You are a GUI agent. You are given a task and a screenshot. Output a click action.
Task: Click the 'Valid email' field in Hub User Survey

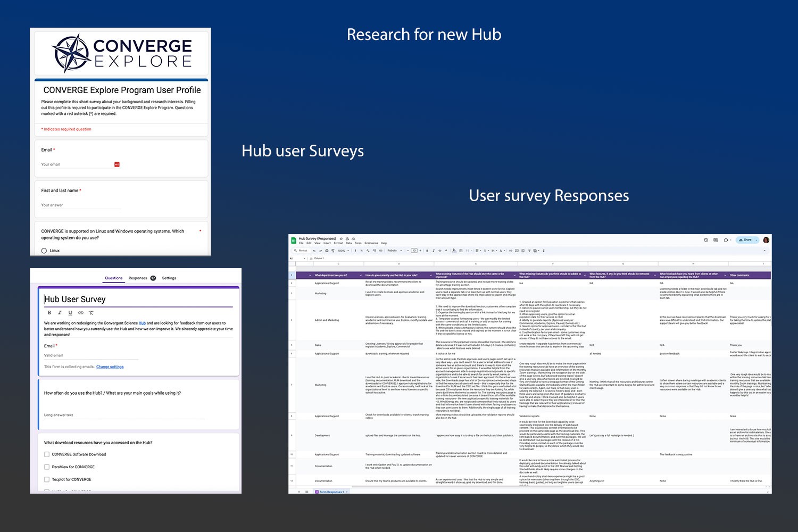(x=90, y=355)
